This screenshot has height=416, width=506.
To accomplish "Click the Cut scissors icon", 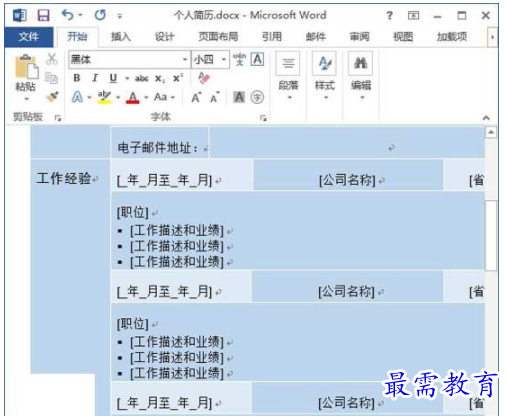I will 52,59.
